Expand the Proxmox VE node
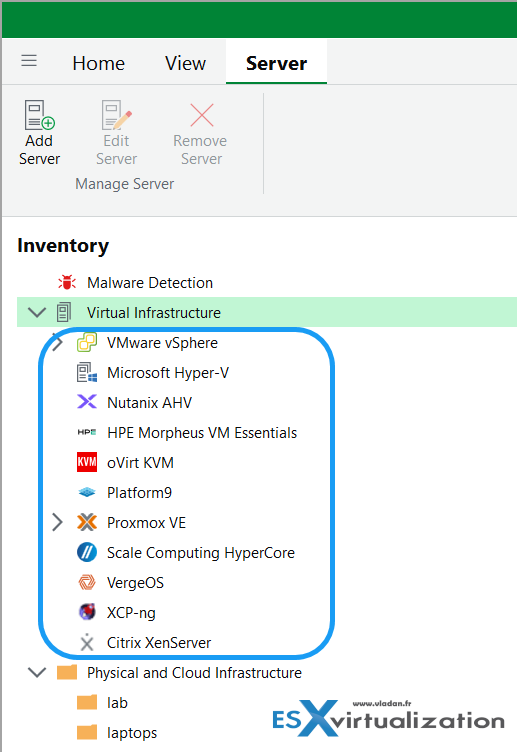The image size is (517, 752). pos(57,522)
